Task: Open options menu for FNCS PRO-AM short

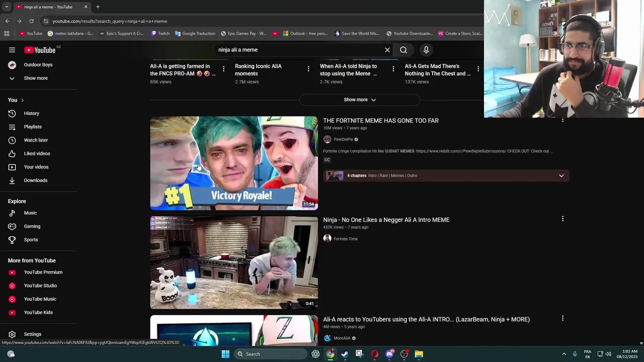Action: (x=223, y=69)
